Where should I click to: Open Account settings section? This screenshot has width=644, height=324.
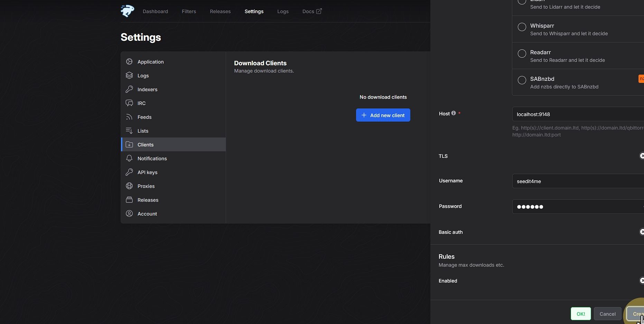click(x=173, y=214)
